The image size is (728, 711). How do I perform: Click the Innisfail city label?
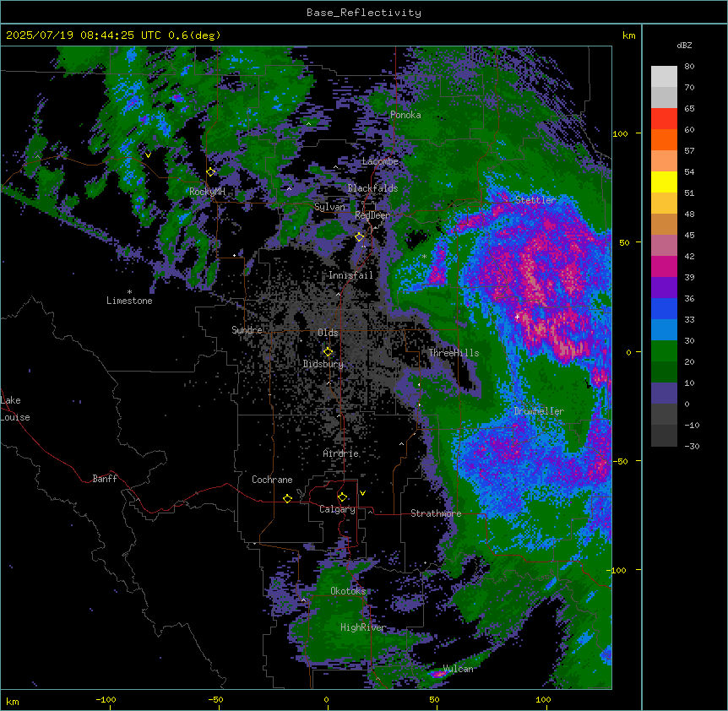click(350, 275)
